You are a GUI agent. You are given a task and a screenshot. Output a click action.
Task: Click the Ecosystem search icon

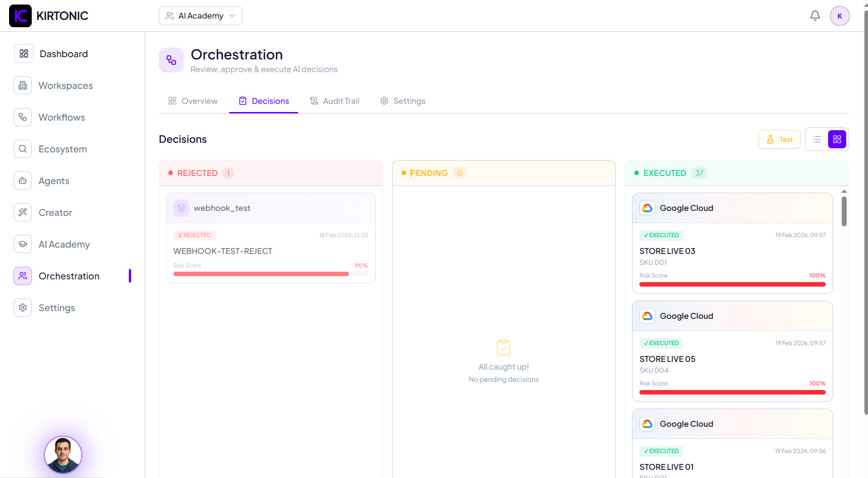(x=23, y=149)
